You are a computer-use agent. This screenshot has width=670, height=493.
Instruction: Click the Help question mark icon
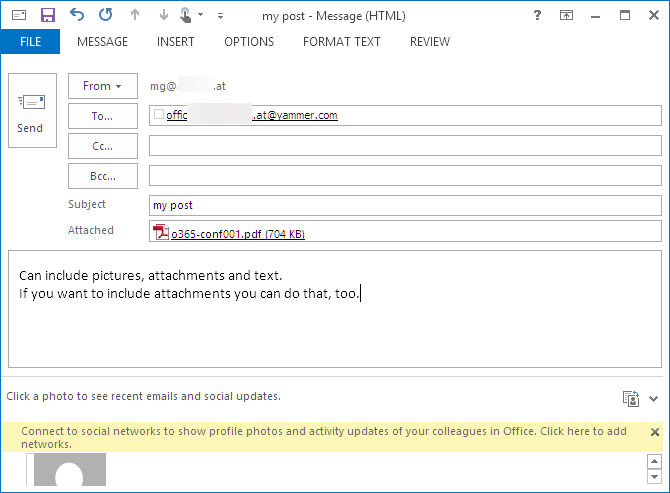click(538, 15)
